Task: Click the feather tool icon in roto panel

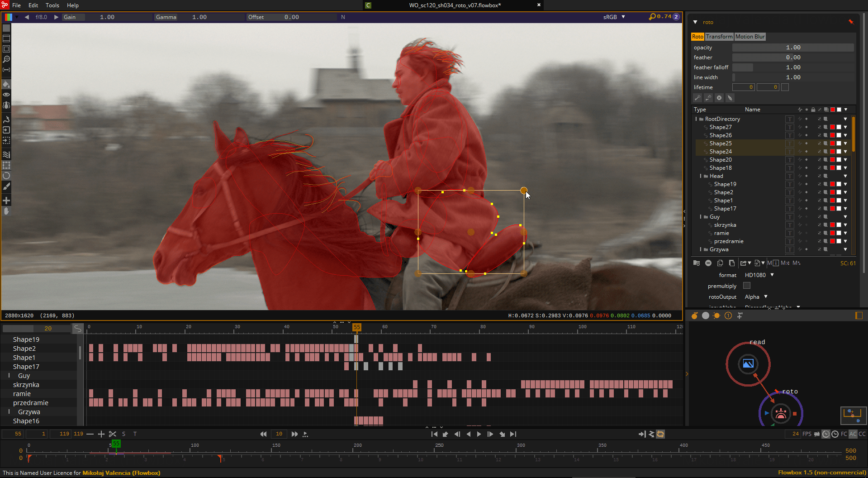Action: 730,98
